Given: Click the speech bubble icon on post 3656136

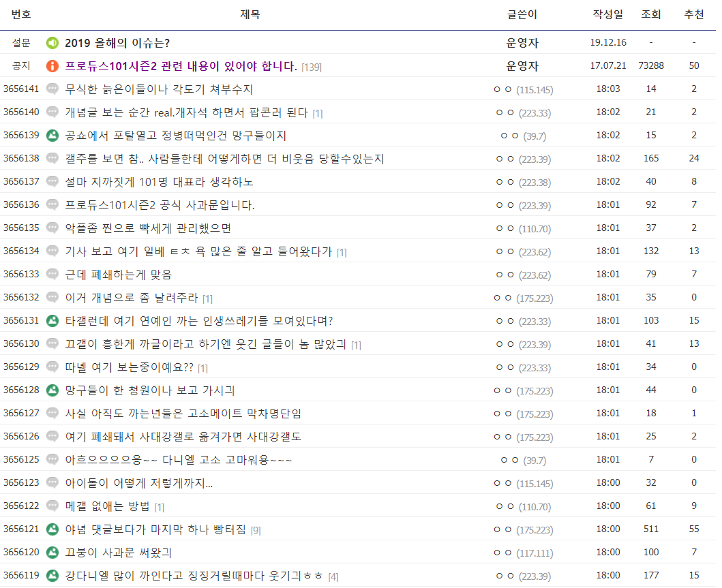Looking at the screenshot, I should 52,205.
